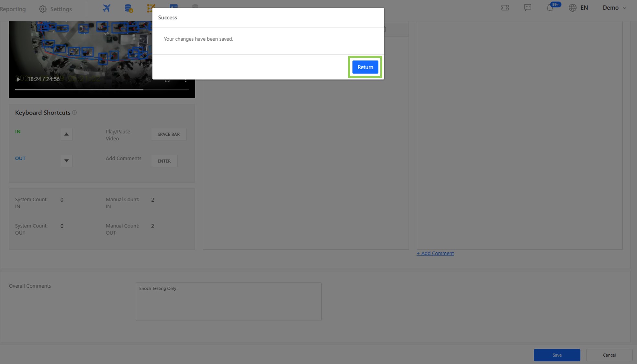Click the Save button at bottom
This screenshot has height=364, width=637.
coord(557,355)
